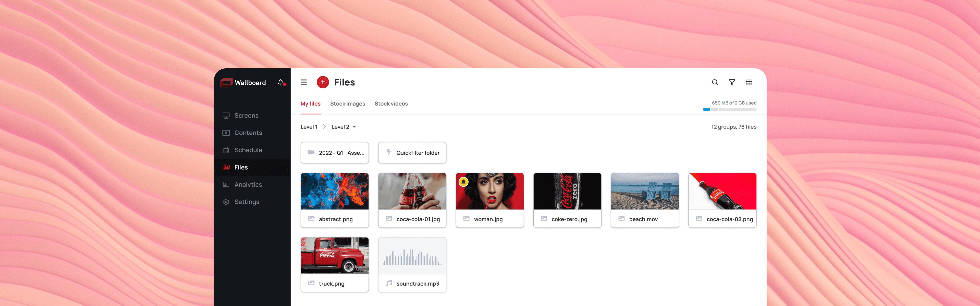
Task: Go to the Analytics section
Action: (x=248, y=185)
